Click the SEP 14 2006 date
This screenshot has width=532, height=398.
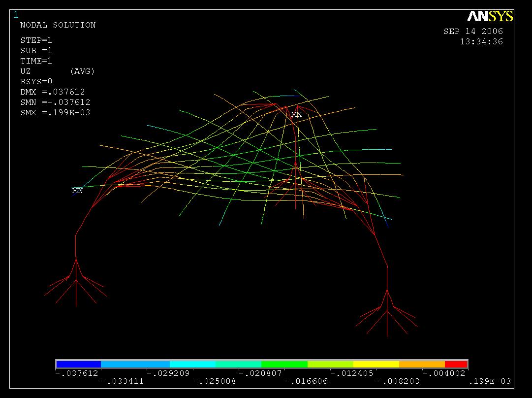[x=473, y=31]
